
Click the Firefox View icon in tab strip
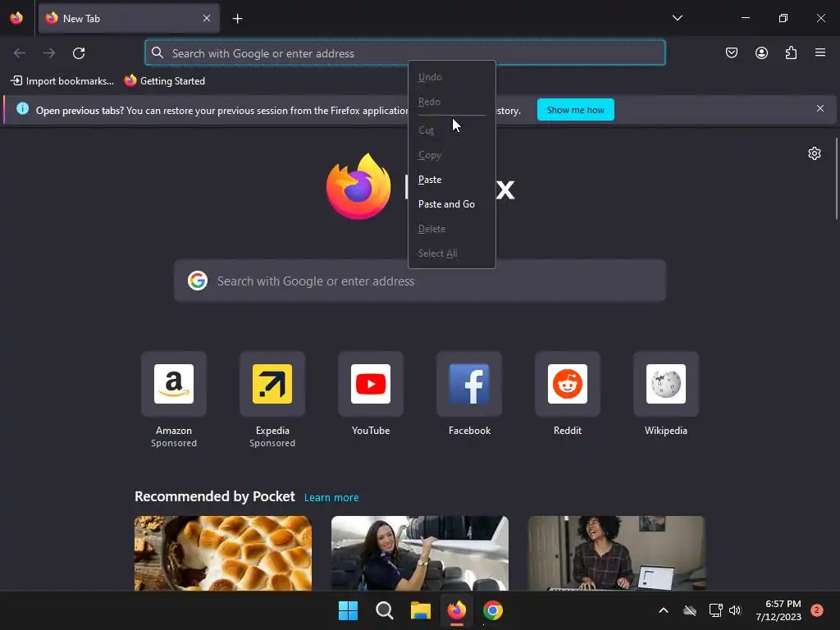(x=16, y=18)
